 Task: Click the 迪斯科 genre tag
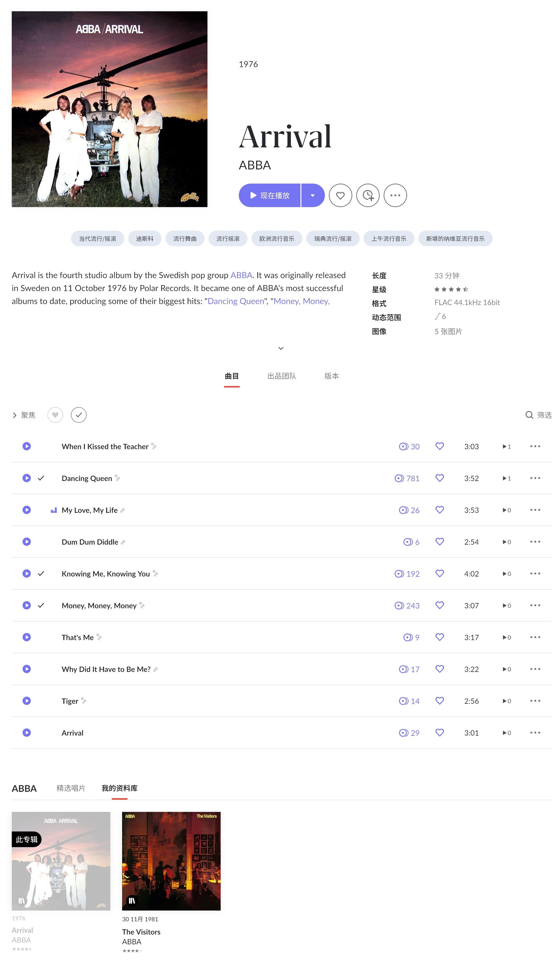145,238
